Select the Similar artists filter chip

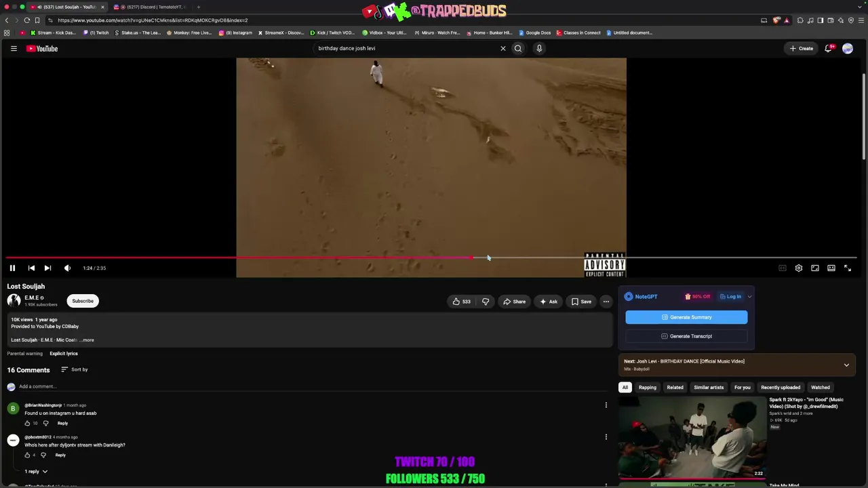click(x=709, y=388)
